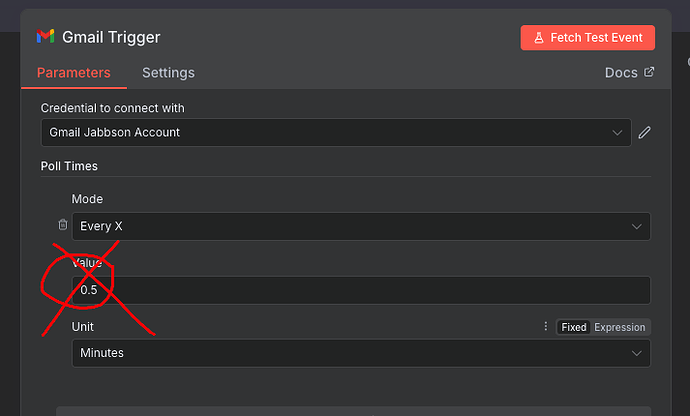Switch to the Parameters tab
Screen dimensions: 690x416
[x=74, y=73]
